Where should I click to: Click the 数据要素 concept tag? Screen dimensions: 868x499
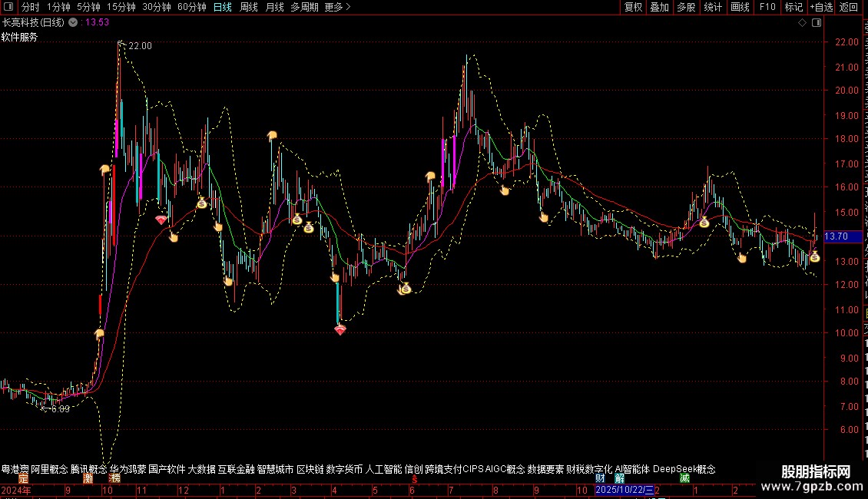point(545,469)
